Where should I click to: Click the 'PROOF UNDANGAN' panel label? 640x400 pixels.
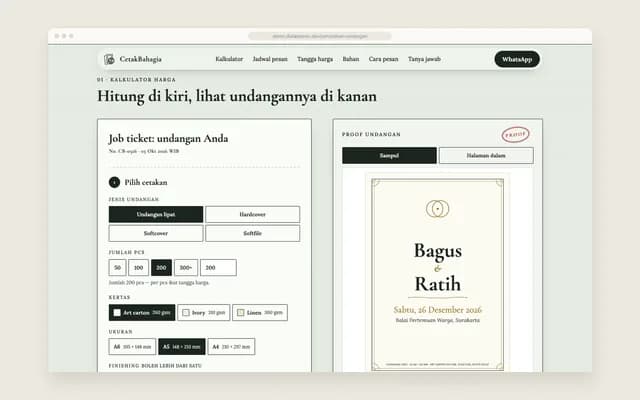[371, 134]
